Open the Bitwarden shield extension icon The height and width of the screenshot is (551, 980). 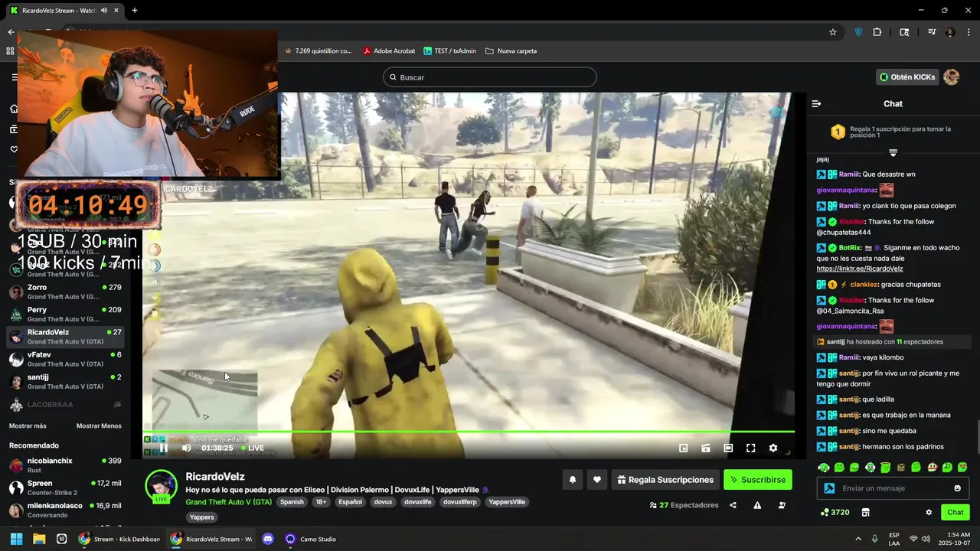tap(858, 32)
